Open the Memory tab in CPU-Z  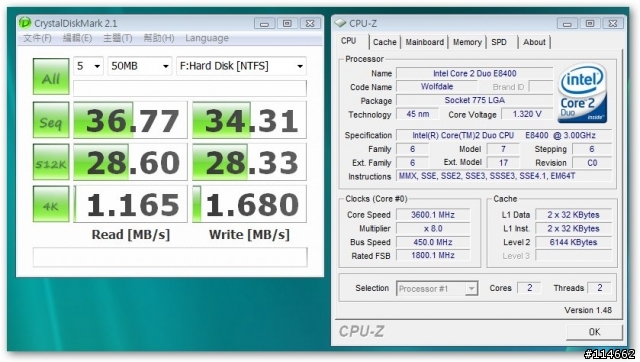tap(467, 42)
